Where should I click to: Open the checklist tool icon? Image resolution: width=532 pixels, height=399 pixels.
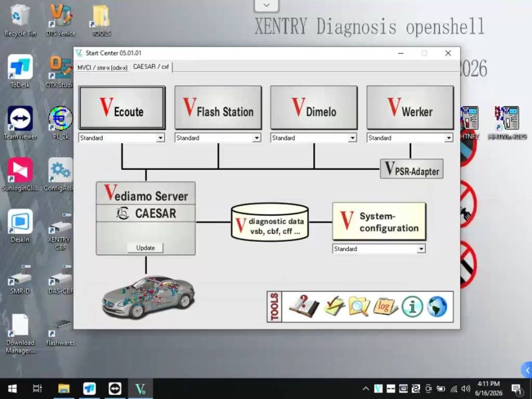(x=334, y=306)
